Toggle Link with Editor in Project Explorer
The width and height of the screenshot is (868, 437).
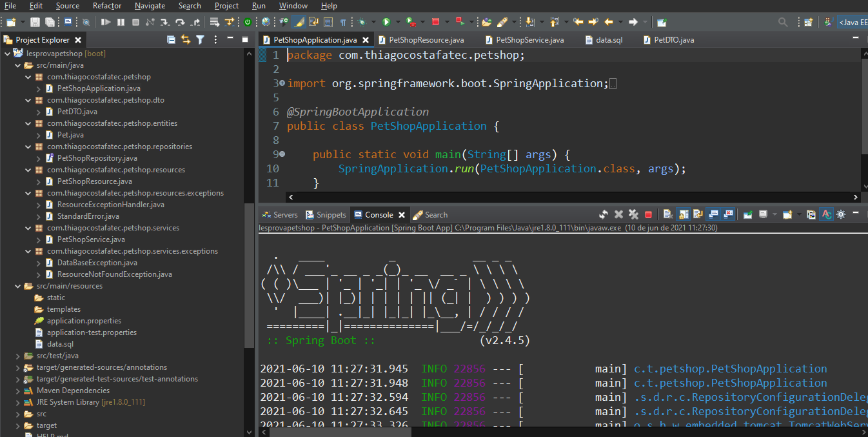pyautogui.click(x=186, y=39)
